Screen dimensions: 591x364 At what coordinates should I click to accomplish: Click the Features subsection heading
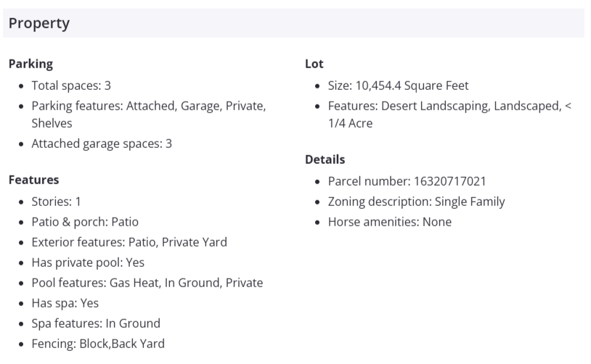tap(33, 179)
